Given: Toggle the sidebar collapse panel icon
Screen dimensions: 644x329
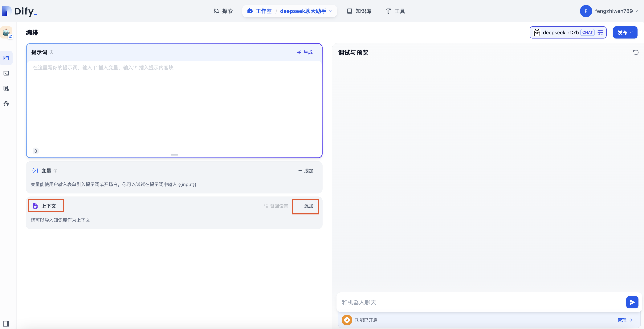Looking at the screenshot, I should pyautogui.click(x=6, y=323).
